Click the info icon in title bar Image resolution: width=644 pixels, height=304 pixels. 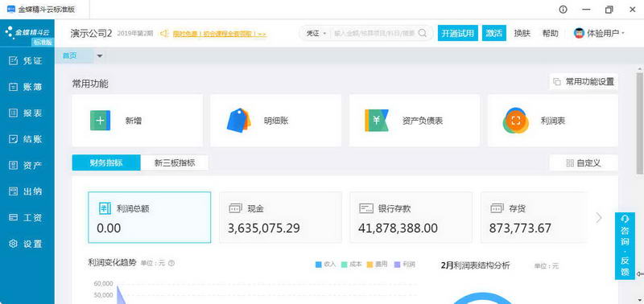tap(563, 10)
